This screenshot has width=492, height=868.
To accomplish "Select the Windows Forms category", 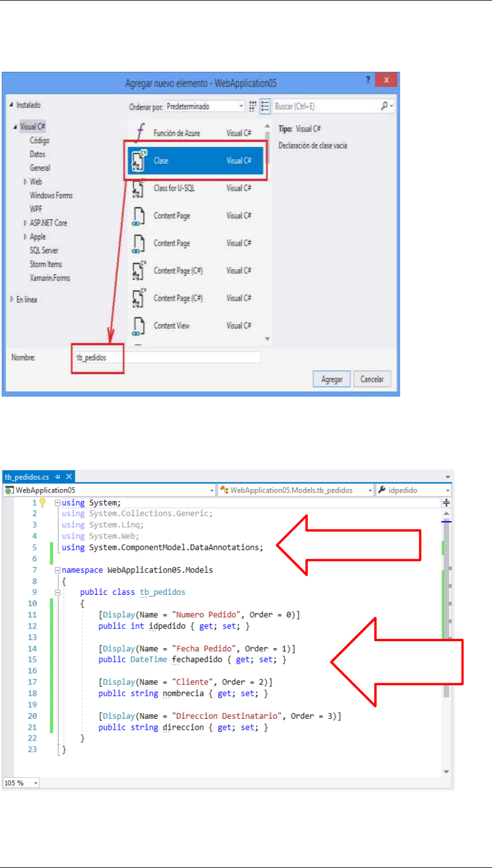I will tap(51, 195).
